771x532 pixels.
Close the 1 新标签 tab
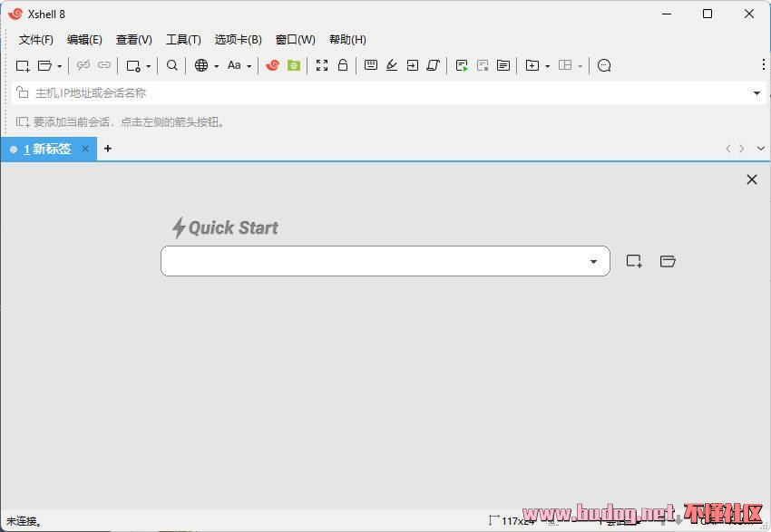pyautogui.click(x=85, y=149)
